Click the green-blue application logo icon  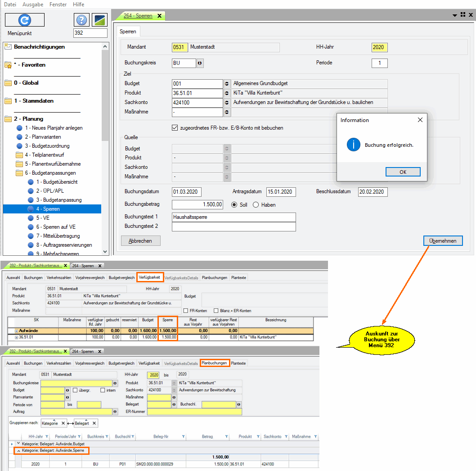[x=99, y=20]
